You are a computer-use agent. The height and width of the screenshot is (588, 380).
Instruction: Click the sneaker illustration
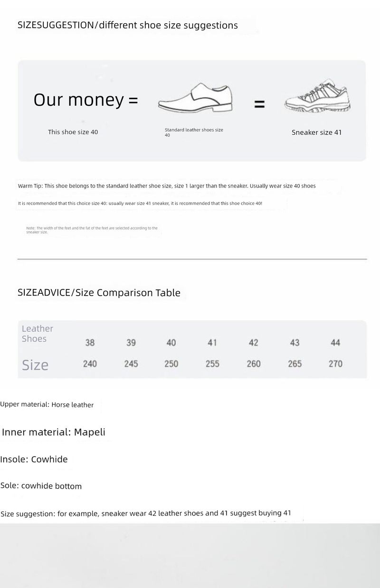pos(316,97)
